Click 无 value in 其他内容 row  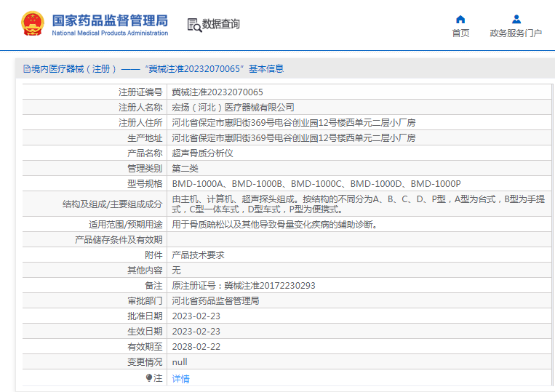[176, 270]
